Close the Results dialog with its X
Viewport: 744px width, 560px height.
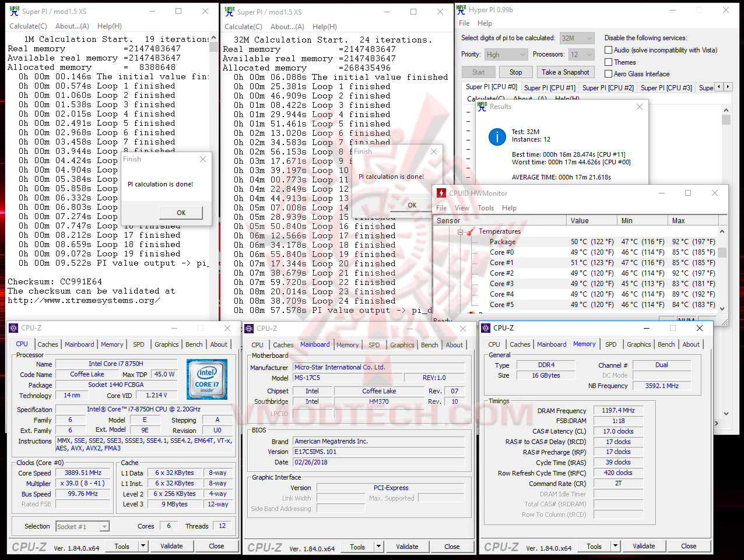pos(640,107)
